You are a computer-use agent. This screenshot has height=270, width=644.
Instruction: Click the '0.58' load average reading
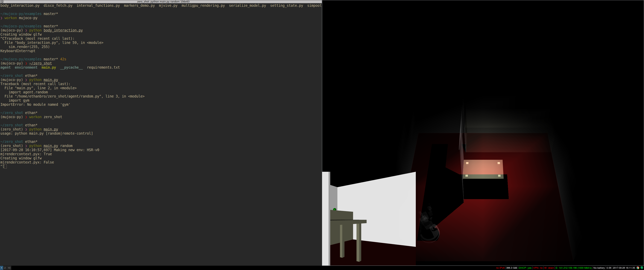[609, 268]
